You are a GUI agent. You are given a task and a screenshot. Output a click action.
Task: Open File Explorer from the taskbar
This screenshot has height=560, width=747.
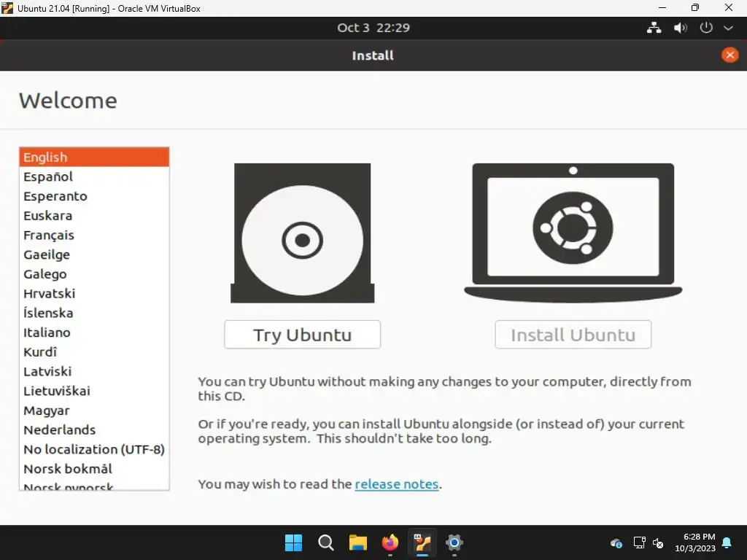[357, 542]
